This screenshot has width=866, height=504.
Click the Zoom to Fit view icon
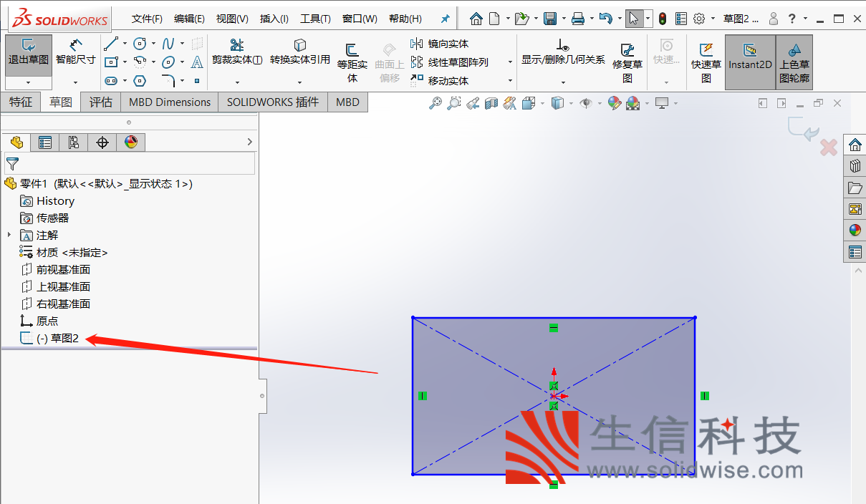tap(435, 104)
